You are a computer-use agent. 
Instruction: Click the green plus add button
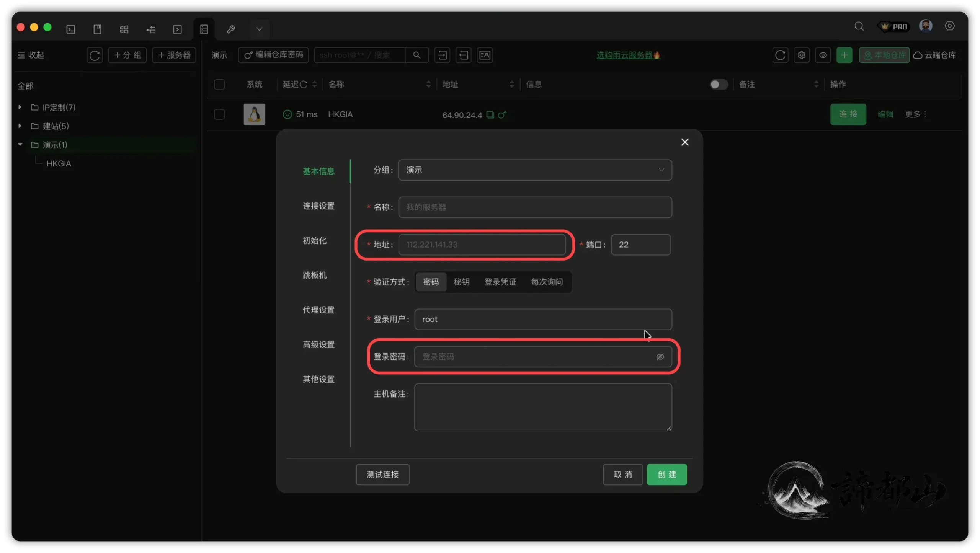click(844, 55)
